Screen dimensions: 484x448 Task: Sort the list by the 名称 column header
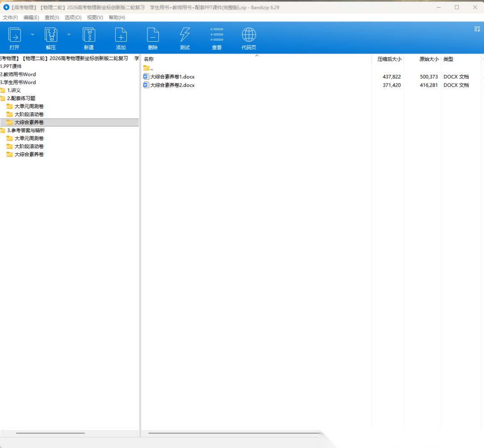click(149, 59)
